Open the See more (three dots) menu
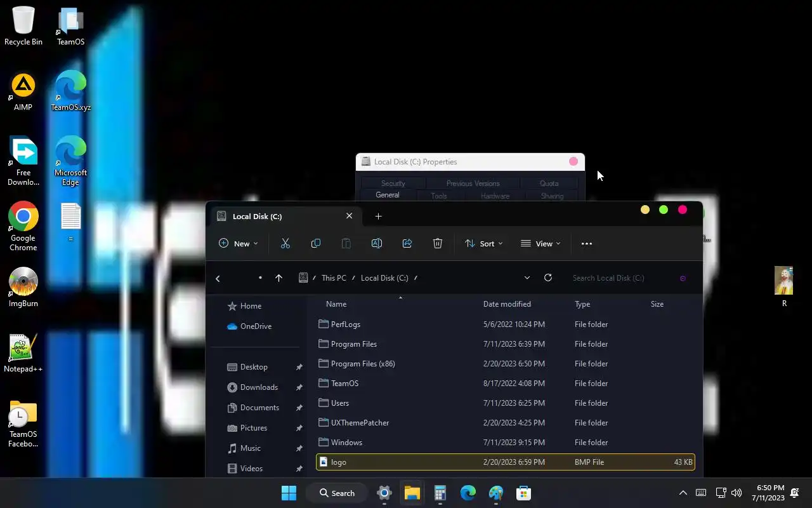This screenshot has width=812, height=508. pos(587,244)
